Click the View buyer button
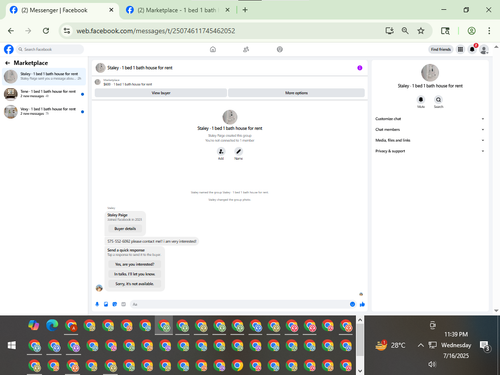The width and height of the screenshot is (500, 375). pos(161,93)
